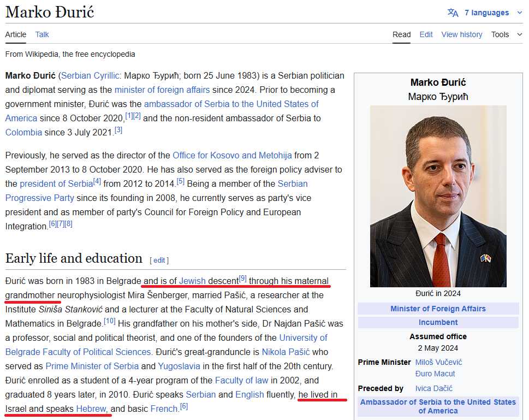Jump to citation 3

point(118,130)
